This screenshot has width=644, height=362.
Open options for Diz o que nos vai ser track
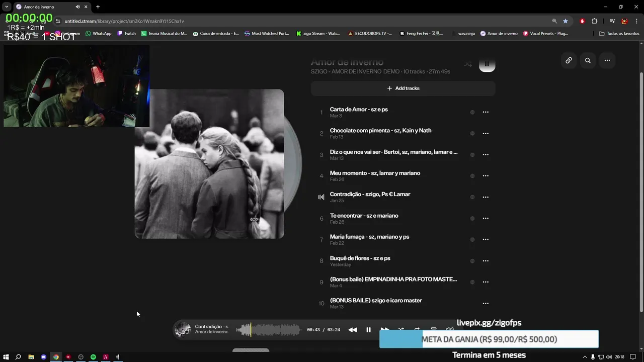click(486, 154)
